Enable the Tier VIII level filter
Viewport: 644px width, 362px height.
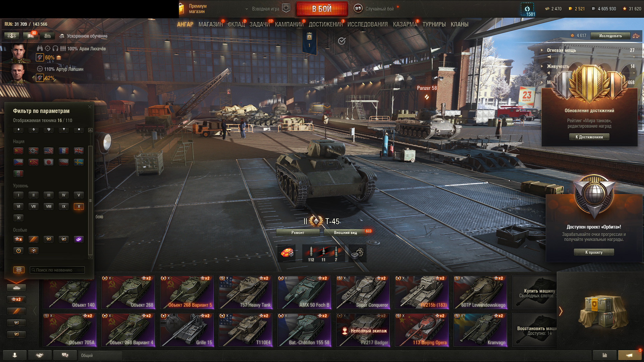coord(49,206)
